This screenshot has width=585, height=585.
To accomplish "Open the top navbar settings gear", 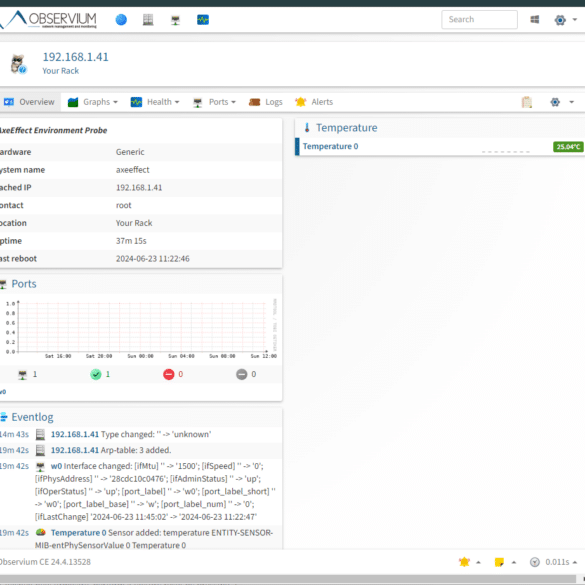I will [560, 20].
